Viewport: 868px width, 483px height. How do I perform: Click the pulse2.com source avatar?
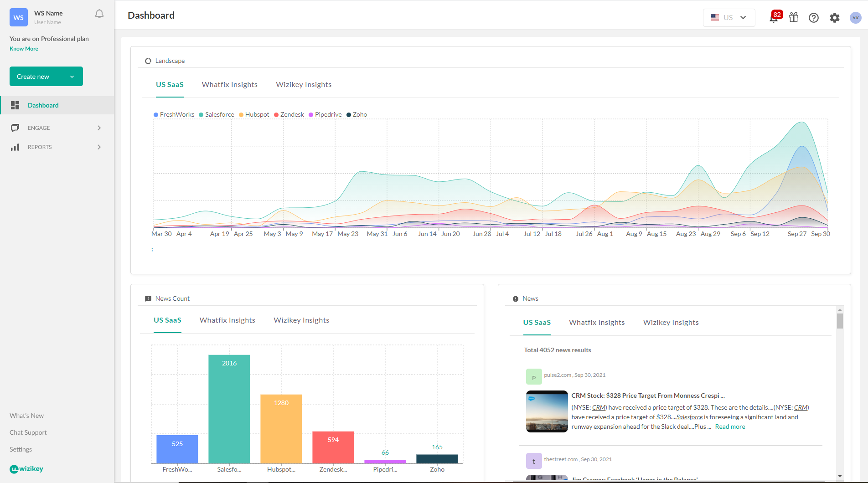pos(534,377)
